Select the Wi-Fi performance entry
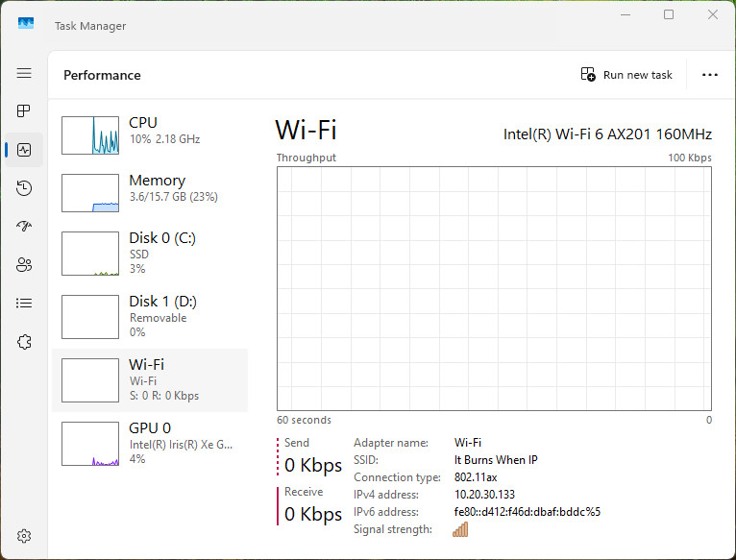Screen dimensions: 736x560 (150, 380)
